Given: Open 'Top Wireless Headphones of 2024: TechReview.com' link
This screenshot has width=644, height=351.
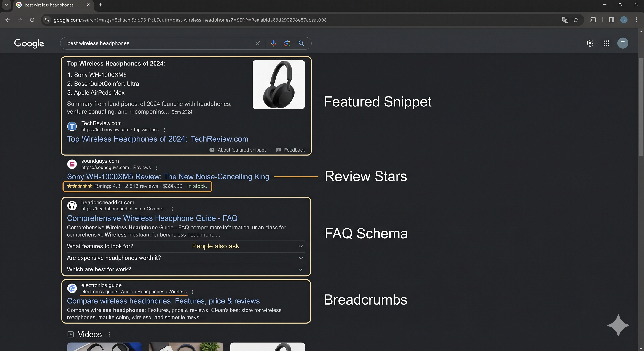Looking at the screenshot, I should pos(158,139).
